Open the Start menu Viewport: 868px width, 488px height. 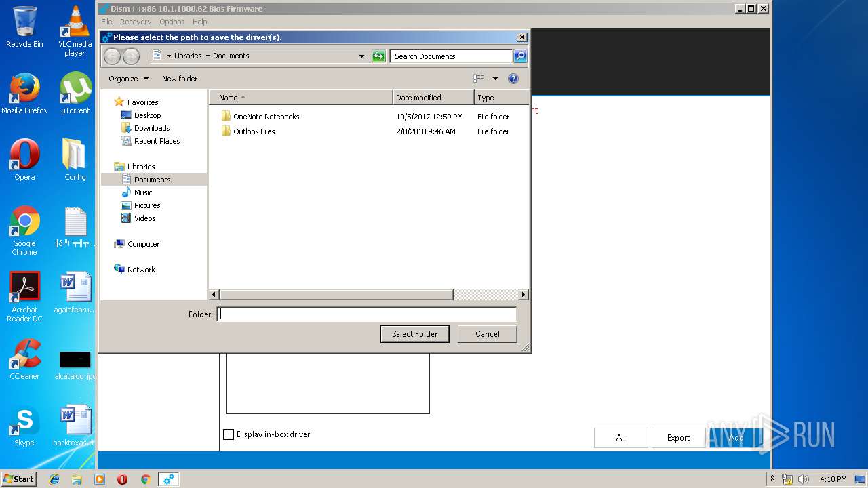19,479
